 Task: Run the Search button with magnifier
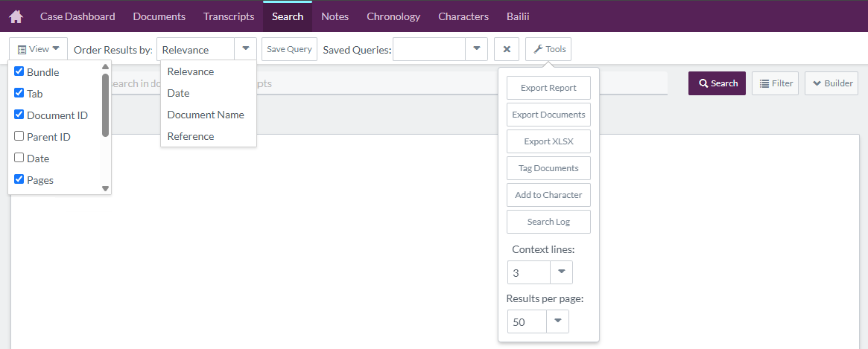click(x=717, y=83)
